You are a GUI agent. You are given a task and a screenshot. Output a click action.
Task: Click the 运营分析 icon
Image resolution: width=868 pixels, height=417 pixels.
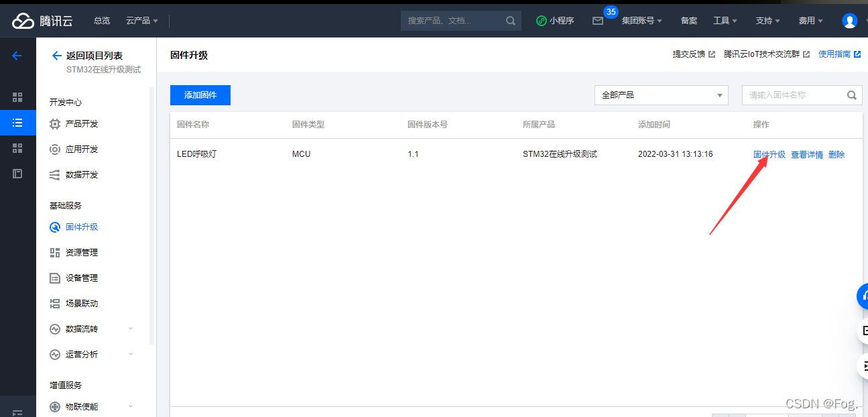click(x=55, y=355)
